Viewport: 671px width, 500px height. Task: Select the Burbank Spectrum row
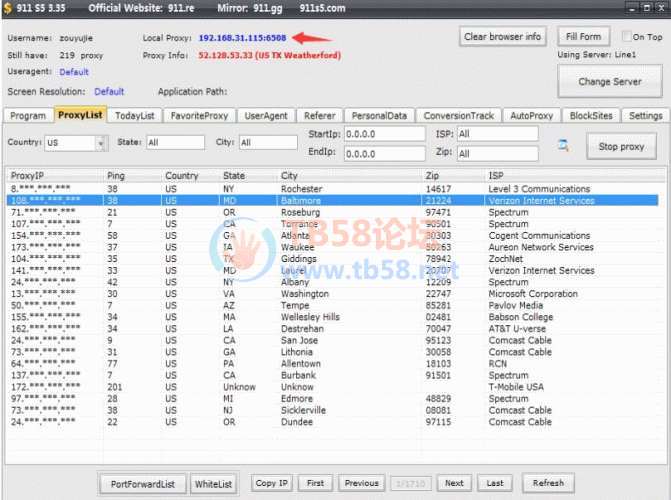333,375
